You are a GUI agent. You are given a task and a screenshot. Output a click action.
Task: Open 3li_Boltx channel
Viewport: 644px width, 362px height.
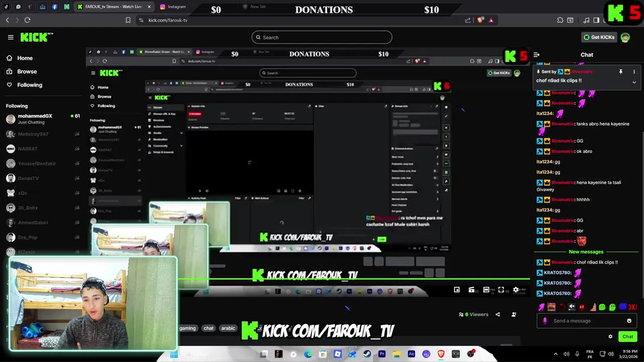tap(43, 208)
